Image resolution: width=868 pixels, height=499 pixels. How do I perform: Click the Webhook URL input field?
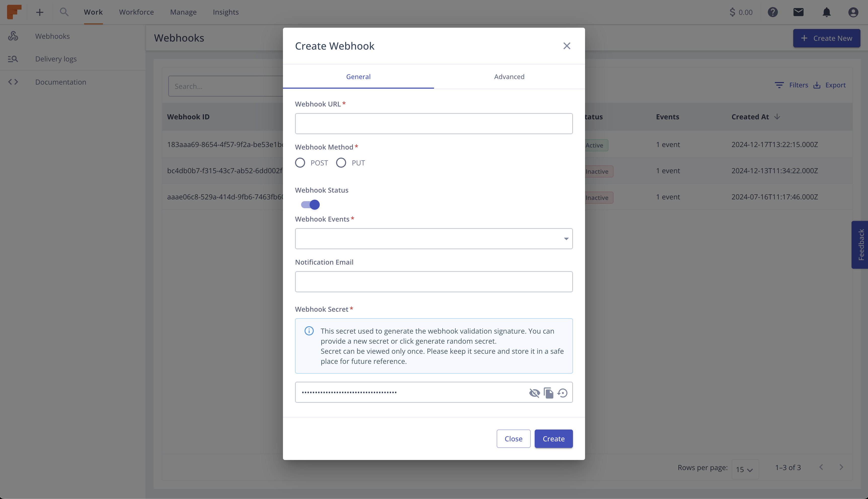(433, 123)
